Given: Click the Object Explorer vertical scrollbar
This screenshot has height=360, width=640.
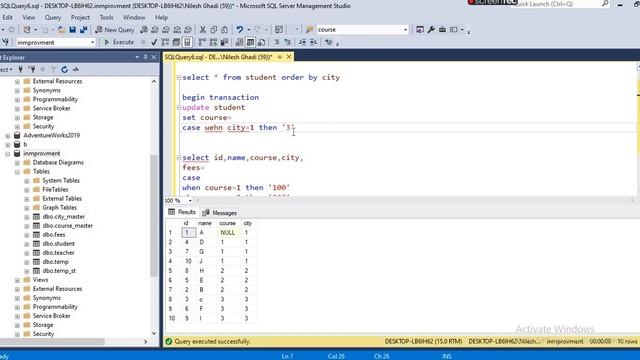Looking at the screenshot, I should point(153,216).
